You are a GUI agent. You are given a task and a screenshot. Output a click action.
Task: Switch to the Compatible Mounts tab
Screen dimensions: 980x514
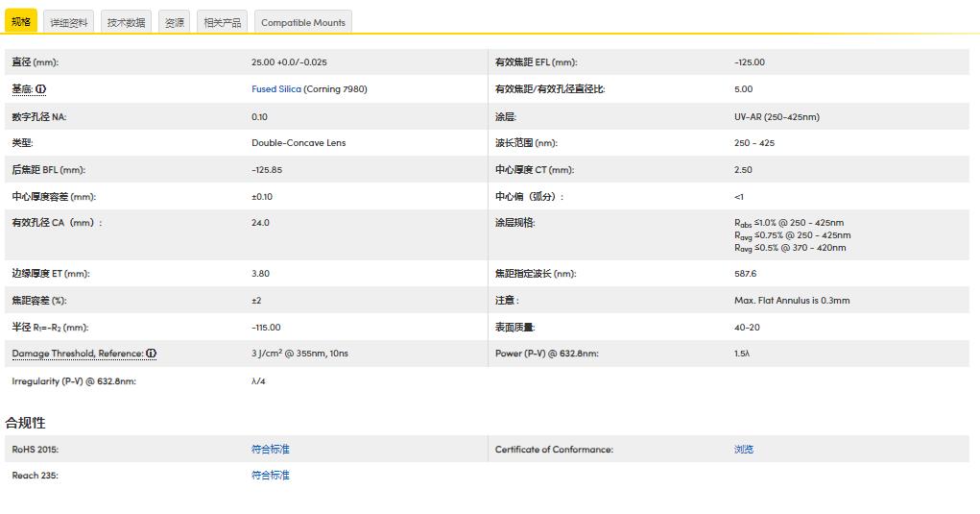(x=303, y=22)
